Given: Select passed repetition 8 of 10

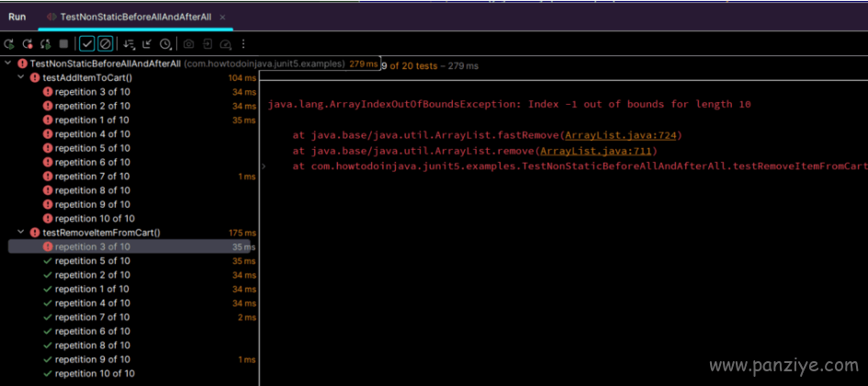Looking at the screenshot, I should pos(93,346).
